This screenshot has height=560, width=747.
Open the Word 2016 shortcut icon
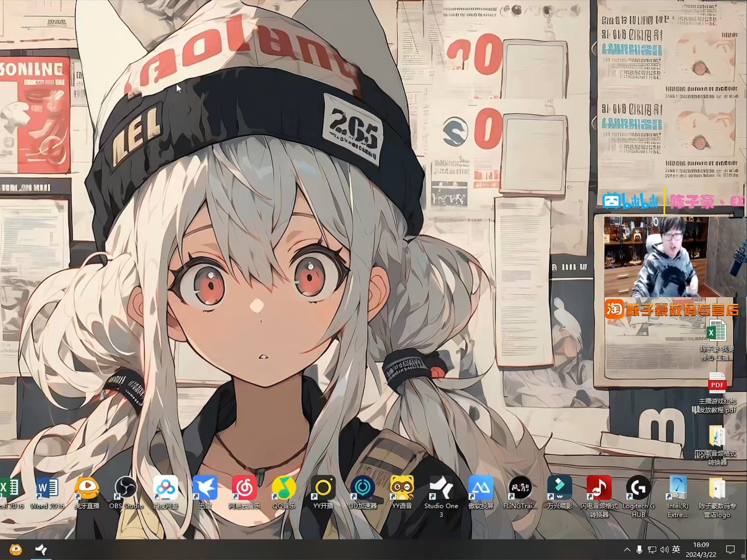(47, 488)
